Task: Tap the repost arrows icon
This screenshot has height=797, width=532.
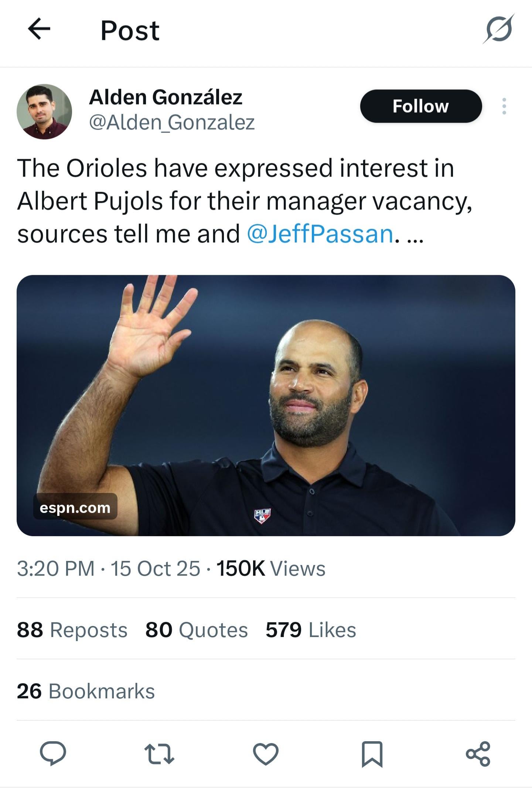Action: 159,753
